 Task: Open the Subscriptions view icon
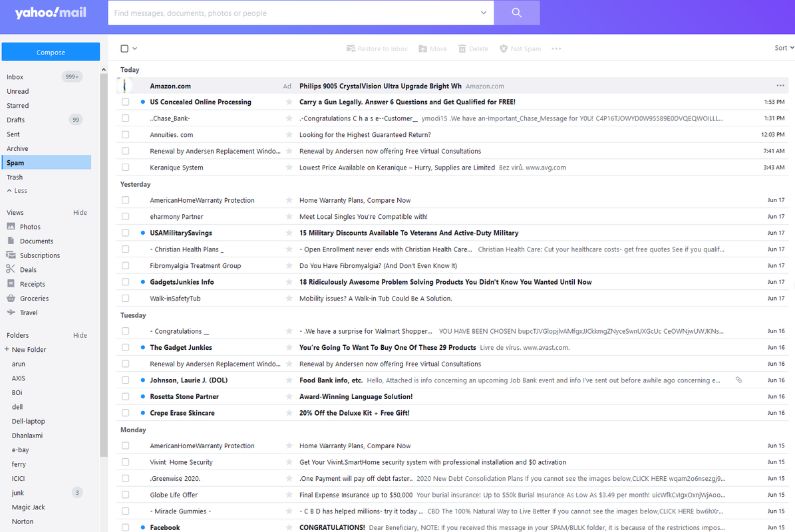click(11, 255)
